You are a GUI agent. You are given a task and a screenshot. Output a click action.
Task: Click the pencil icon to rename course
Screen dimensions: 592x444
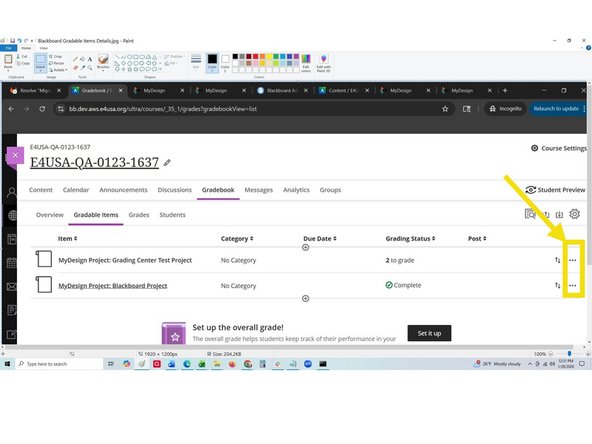[167, 163]
